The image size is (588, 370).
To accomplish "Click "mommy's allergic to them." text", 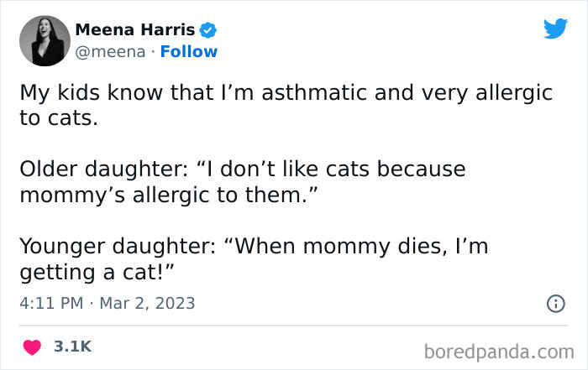I will click(166, 195).
